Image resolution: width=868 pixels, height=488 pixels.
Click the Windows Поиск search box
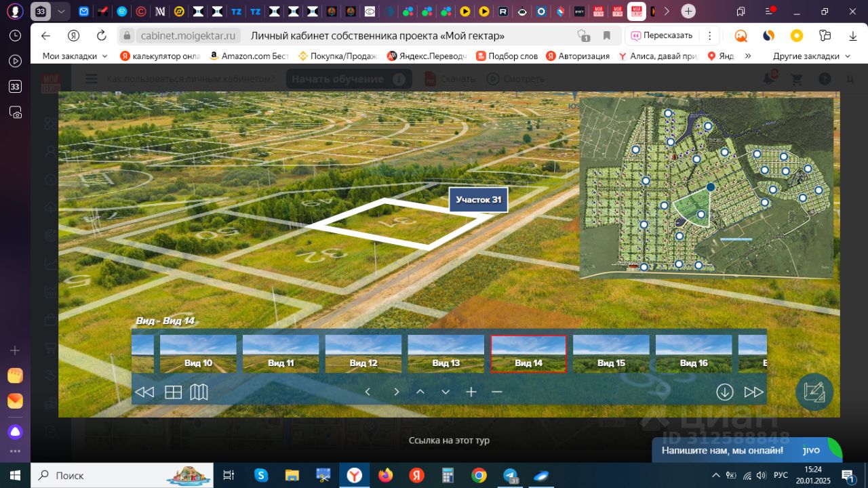coord(122,475)
